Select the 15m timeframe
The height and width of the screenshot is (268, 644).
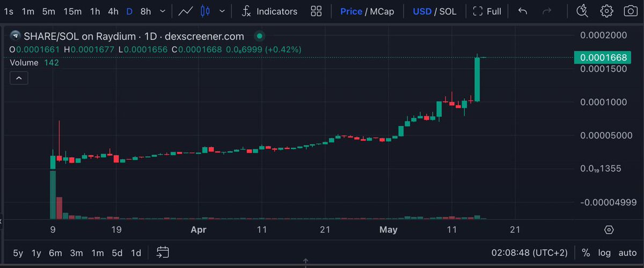(72, 11)
